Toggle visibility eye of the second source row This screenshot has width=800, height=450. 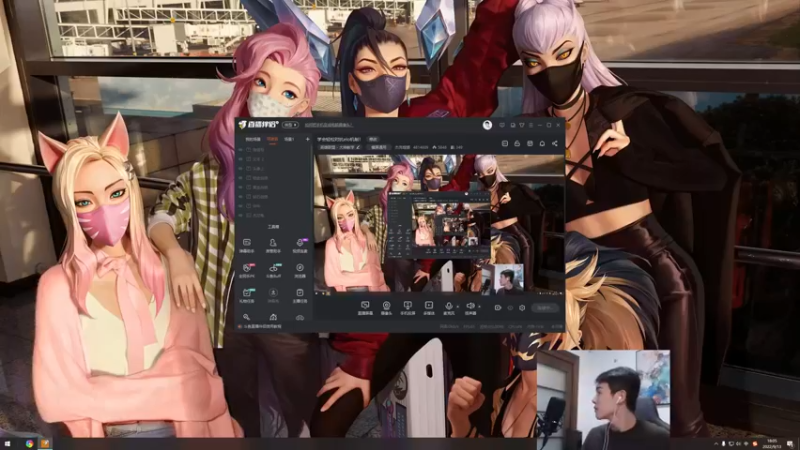(241, 159)
